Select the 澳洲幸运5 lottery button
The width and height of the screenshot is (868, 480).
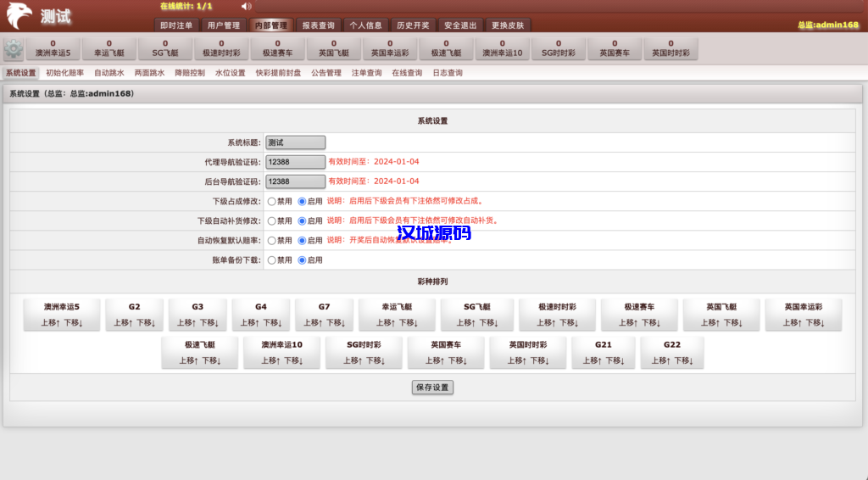tap(53, 48)
